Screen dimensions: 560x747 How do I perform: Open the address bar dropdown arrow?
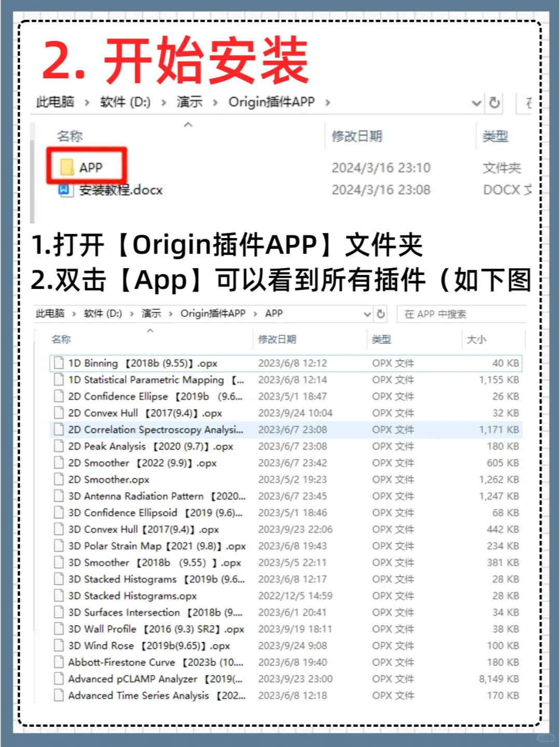(477, 103)
